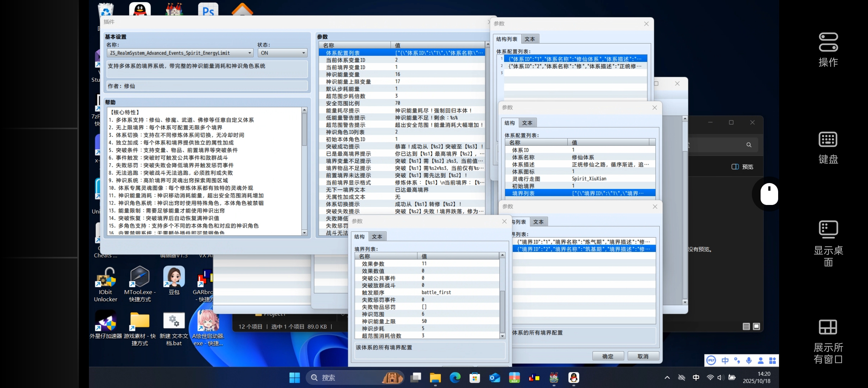Open Task View from the taskbar
868x388 pixels.
416,378
